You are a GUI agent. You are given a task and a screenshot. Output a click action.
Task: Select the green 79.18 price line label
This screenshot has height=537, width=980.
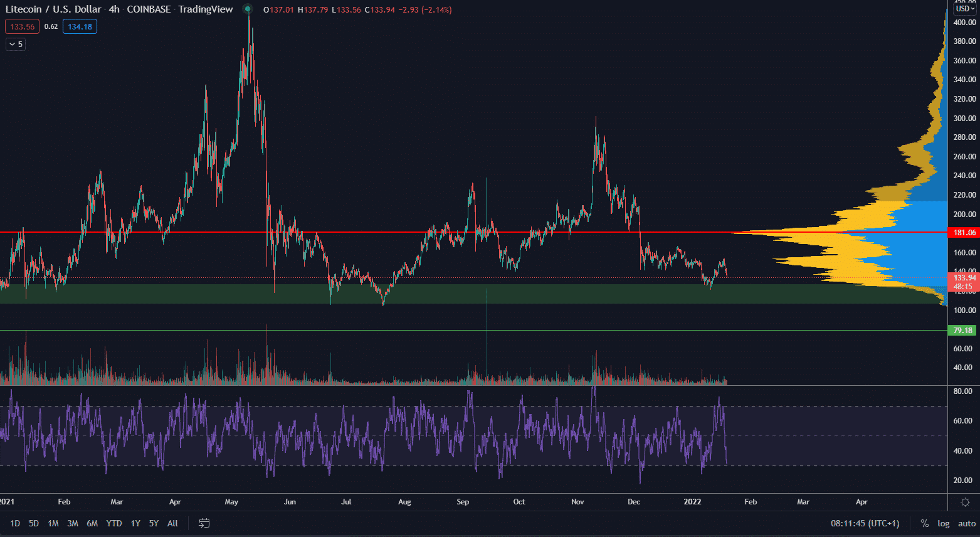tap(962, 331)
